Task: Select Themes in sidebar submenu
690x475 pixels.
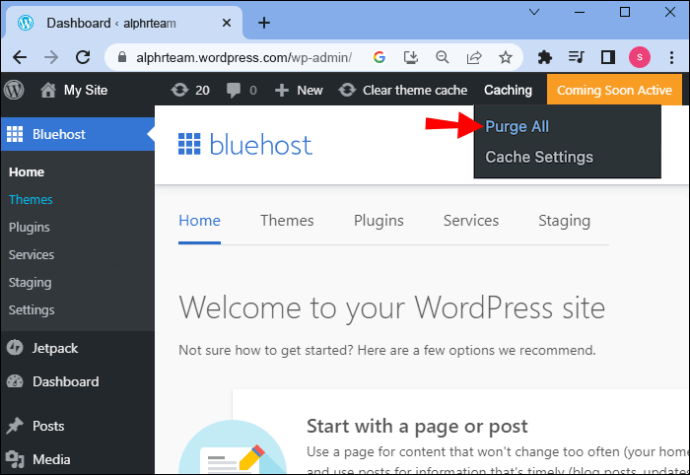Action: (x=31, y=199)
